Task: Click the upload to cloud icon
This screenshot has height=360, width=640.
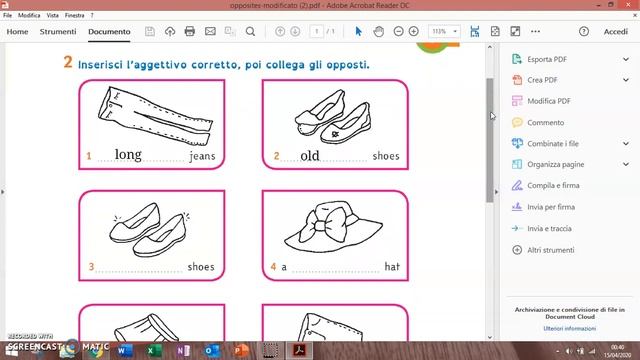Action: pos(170,31)
